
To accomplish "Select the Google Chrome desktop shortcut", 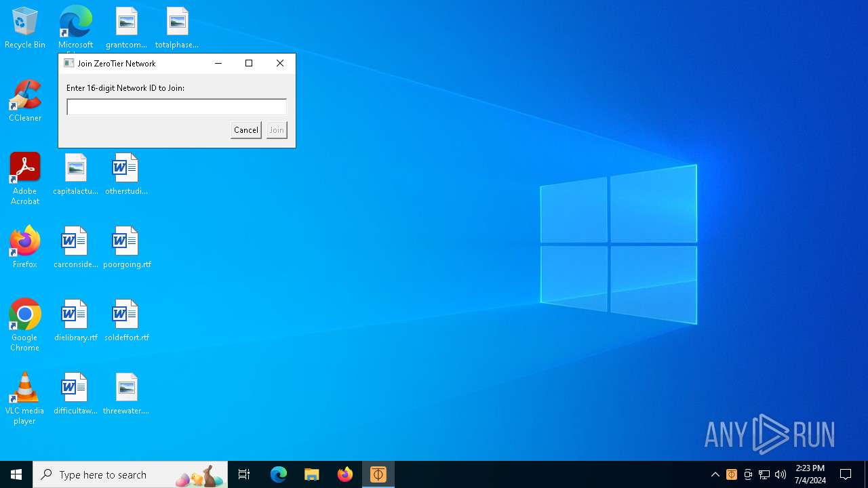I will point(25,325).
